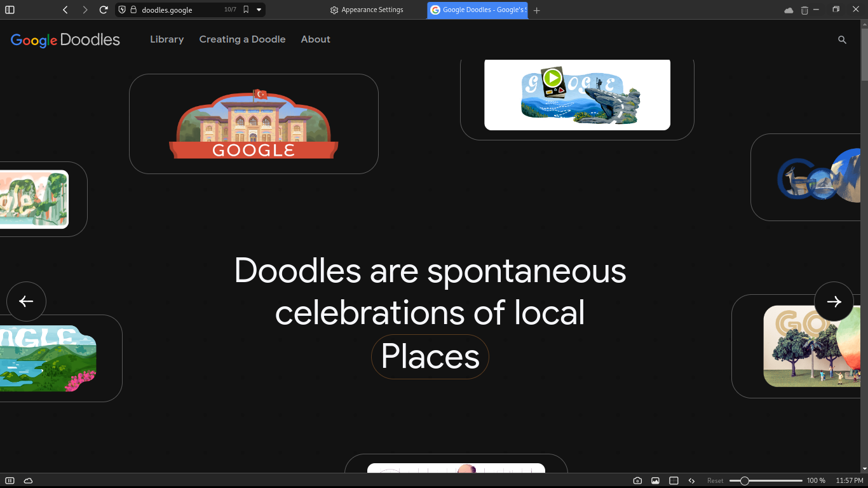Open the Google Doodles logo home link

pyautogui.click(x=65, y=39)
